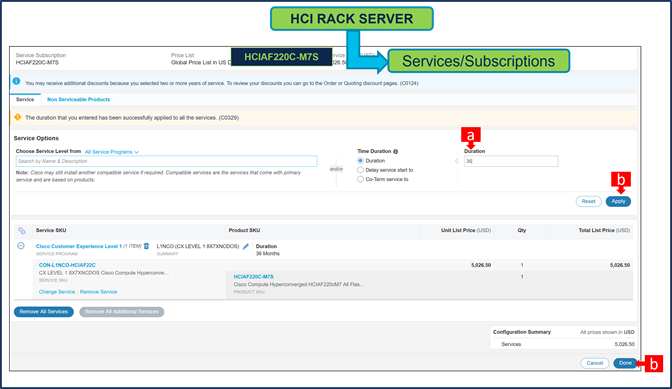Click the Qty column header
This screenshot has width=672, height=389.
pos(522,230)
